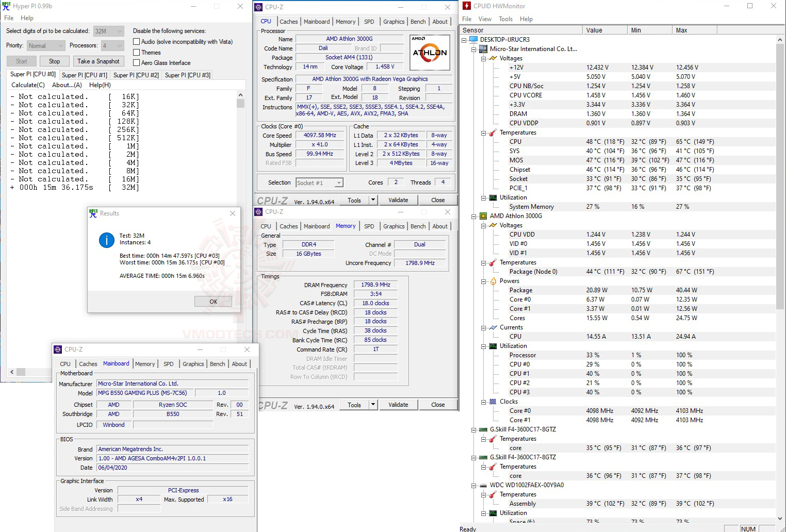The image size is (786, 532).
Task: Open the Tools menu in HWMonitor
Action: click(x=505, y=19)
